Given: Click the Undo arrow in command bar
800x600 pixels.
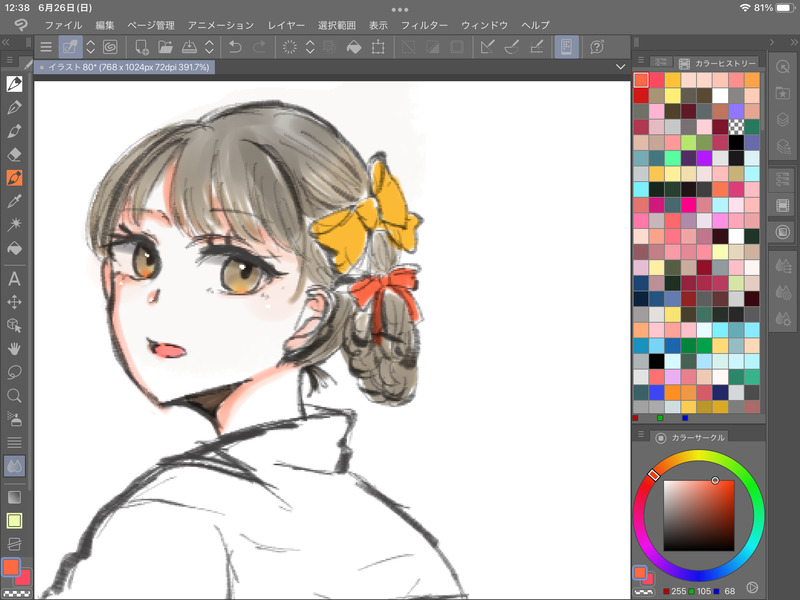Looking at the screenshot, I should [235, 47].
